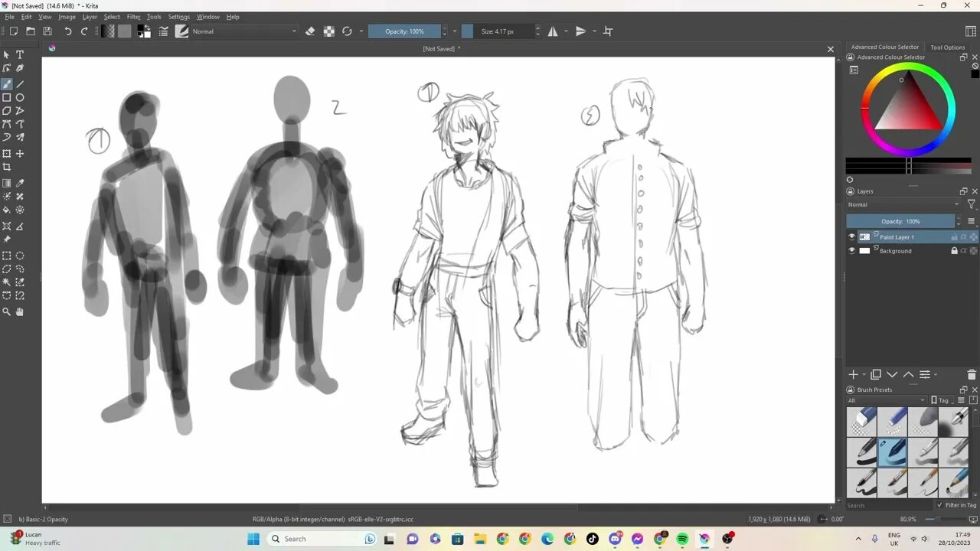The image size is (980, 551).
Task: Move the layer down with arrow
Action: click(x=892, y=374)
